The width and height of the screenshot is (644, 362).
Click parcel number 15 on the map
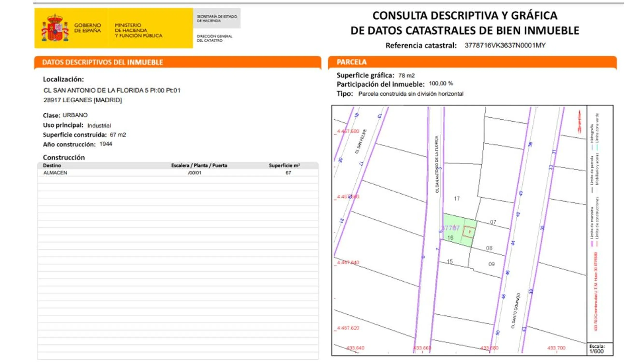[x=450, y=261]
